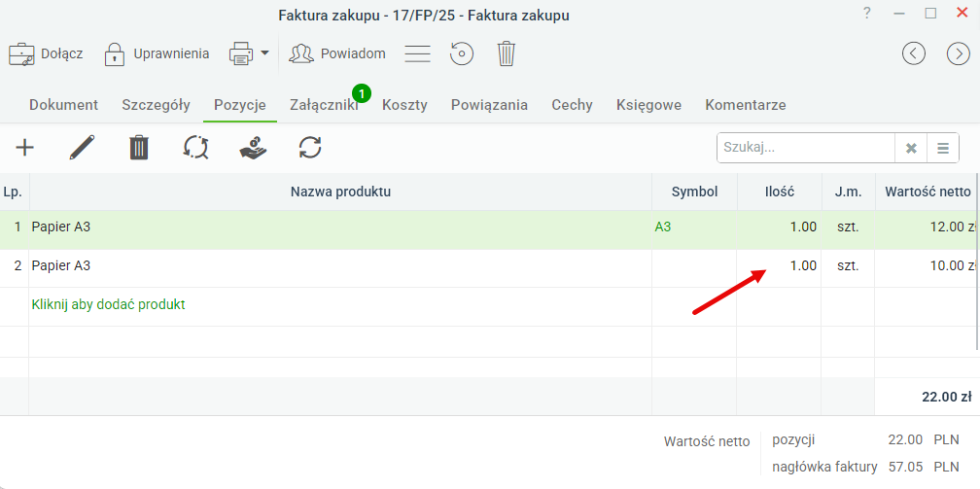Click quantity 1.00 in row 1

pos(803,227)
